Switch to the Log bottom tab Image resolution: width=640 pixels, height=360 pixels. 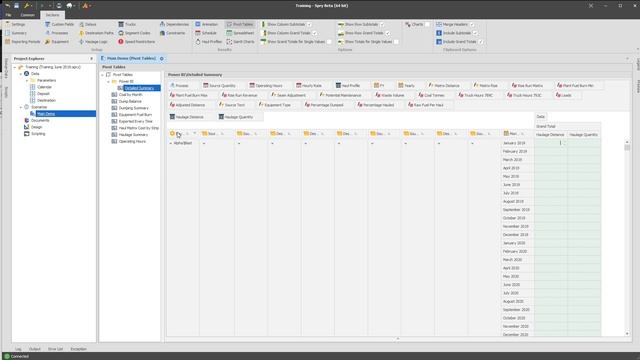[18, 349]
